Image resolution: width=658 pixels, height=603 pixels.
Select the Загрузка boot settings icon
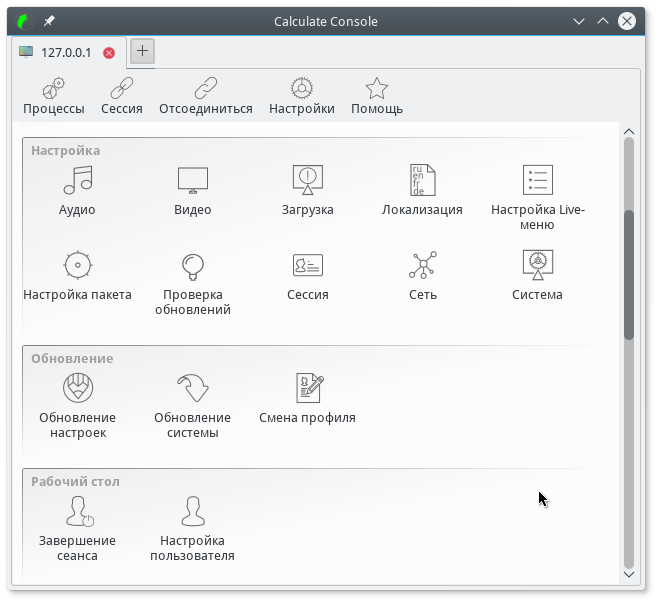pyautogui.click(x=307, y=181)
